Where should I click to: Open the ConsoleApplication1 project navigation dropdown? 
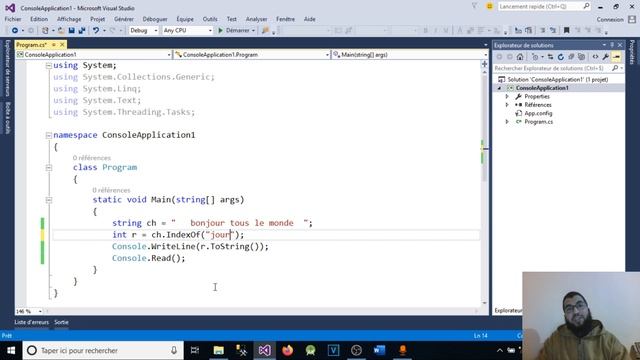pos(94,55)
